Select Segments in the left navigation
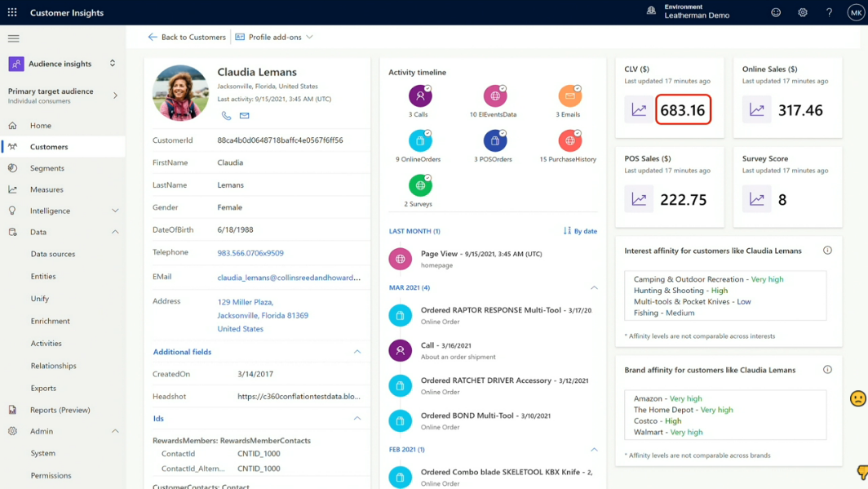Screen dimensions: 868x489 click(x=47, y=168)
